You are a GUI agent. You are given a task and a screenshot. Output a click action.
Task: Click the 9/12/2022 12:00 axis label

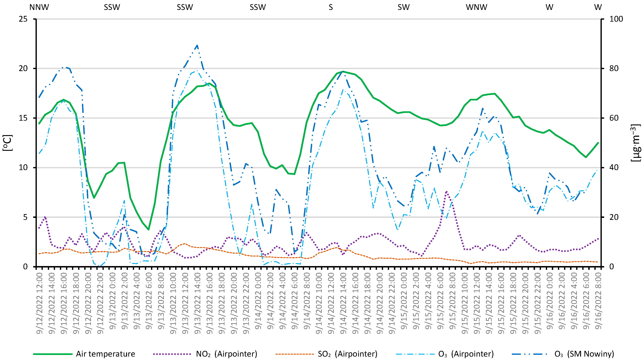click(x=40, y=303)
